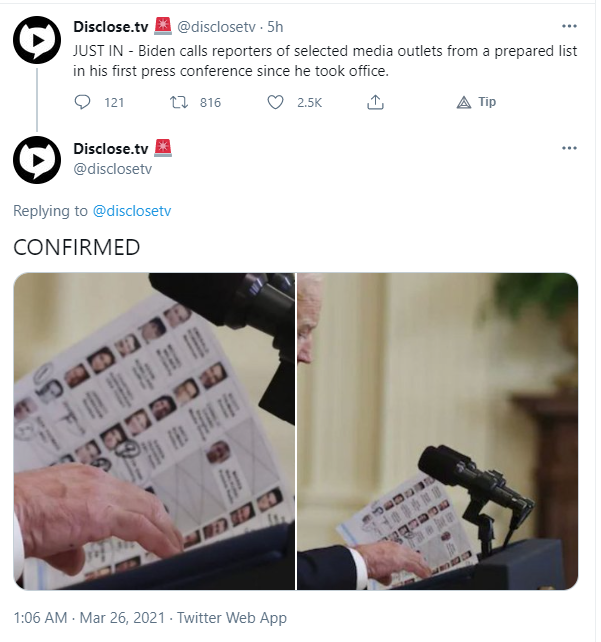Click the 1:06 AM Mar 26, 2021 timestamp

click(89, 618)
